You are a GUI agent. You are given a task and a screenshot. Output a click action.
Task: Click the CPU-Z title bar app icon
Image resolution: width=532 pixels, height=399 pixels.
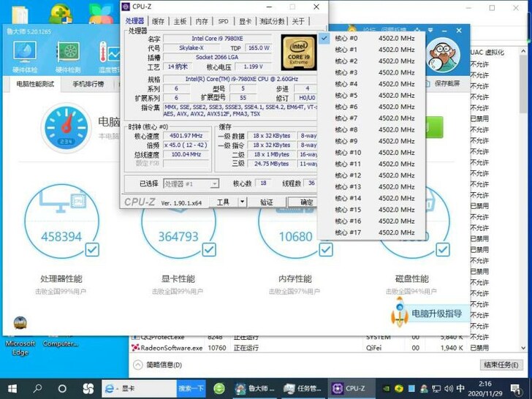[126, 7]
